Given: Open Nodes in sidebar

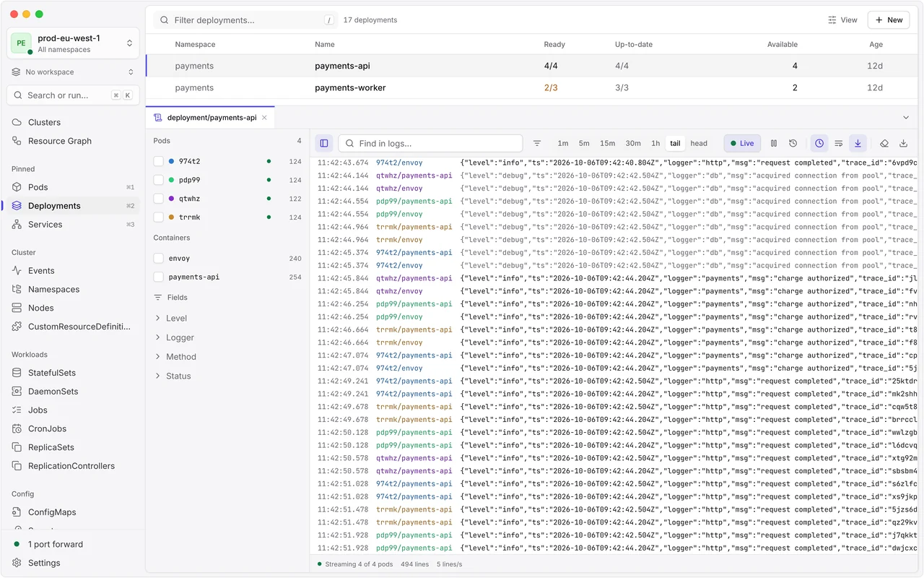Looking at the screenshot, I should [x=73, y=308].
